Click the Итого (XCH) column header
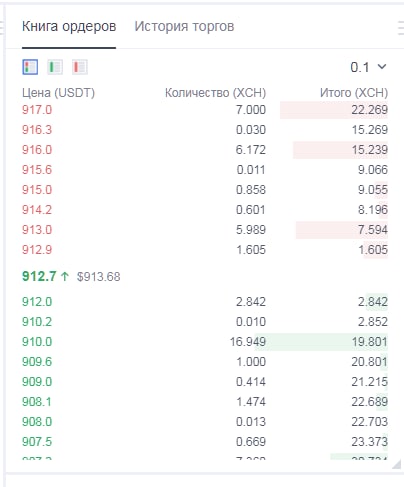The image size is (404, 487). point(354,93)
